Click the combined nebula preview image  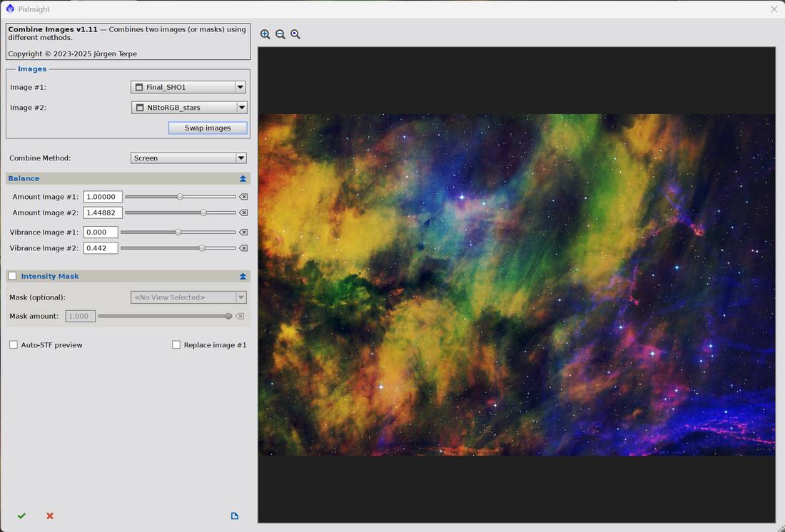pos(517,285)
